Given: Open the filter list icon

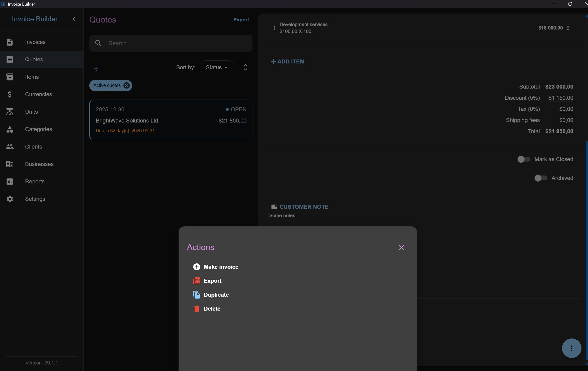Looking at the screenshot, I should click(x=96, y=69).
